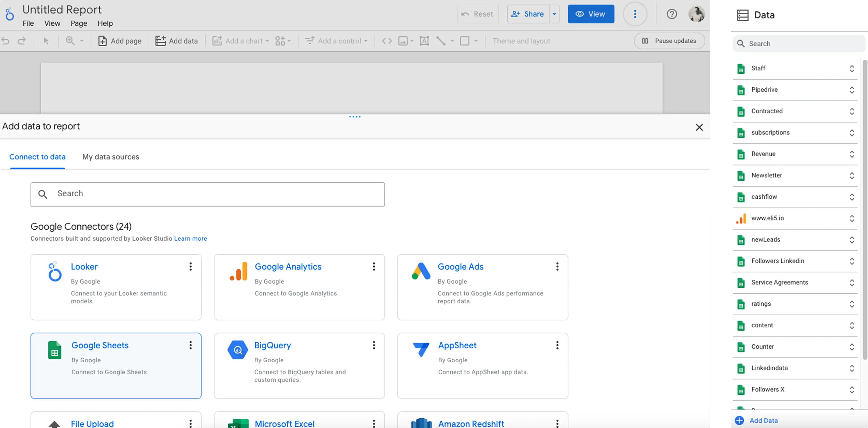Select the Looker connector name

pos(84,267)
